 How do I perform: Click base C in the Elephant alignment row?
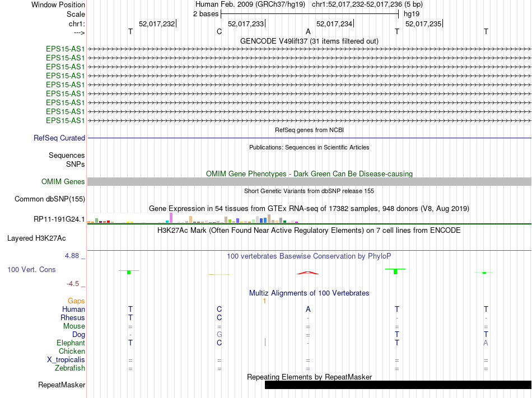[219, 343]
